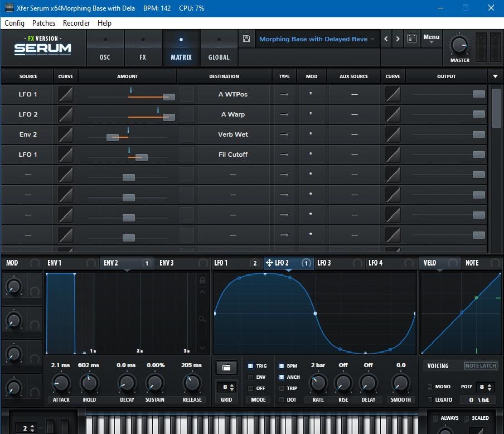Open the Menu dropdown
Image resolution: width=504 pixels, height=434 pixels.
coord(431,38)
